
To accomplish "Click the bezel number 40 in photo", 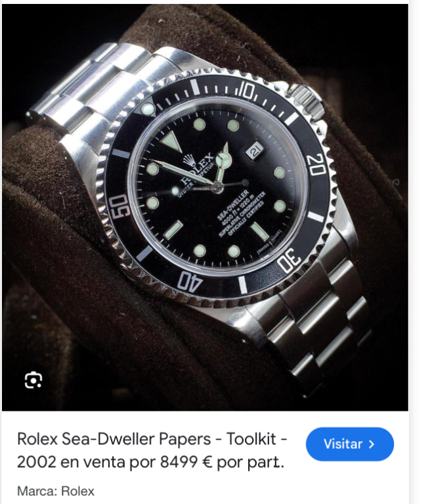I will (190, 282).
